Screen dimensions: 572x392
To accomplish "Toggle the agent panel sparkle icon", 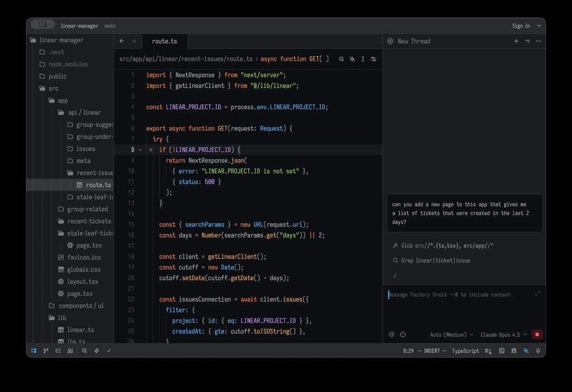I will point(526,351).
